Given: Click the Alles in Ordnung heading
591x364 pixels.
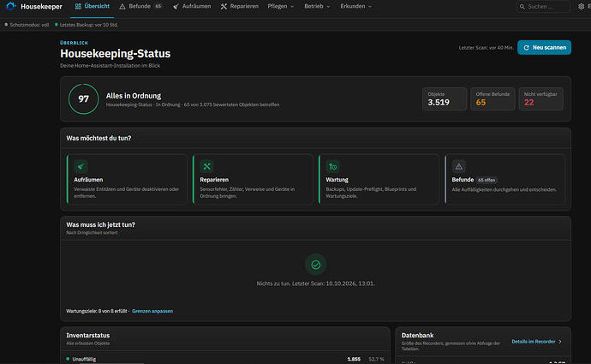Looking at the screenshot, I should [134, 96].
